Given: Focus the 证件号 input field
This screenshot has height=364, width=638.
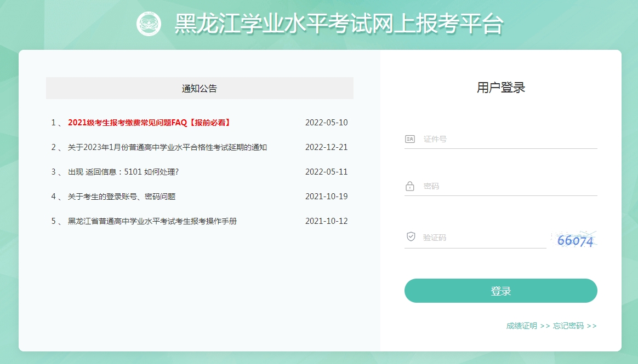Looking at the screenshot, I should point(500,139).
